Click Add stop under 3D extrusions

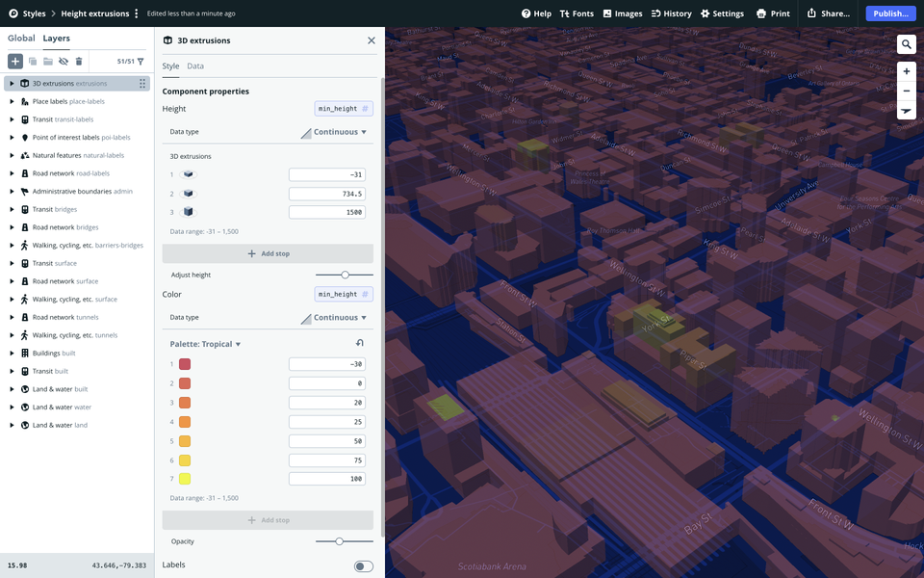(x=268, y=253)
